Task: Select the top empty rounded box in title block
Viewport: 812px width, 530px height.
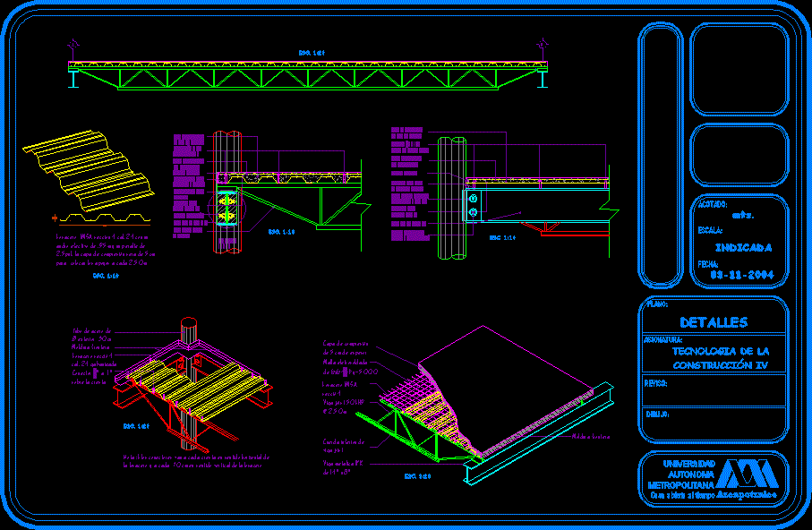Action: [739, 71]
